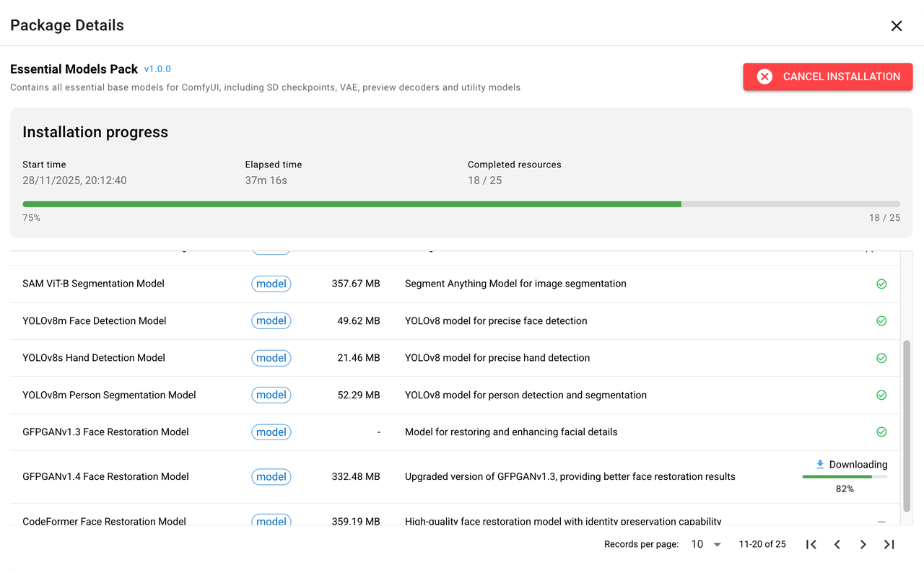Go to the previous records page
This screenshot has width=924, height=573.
point(837,544)
